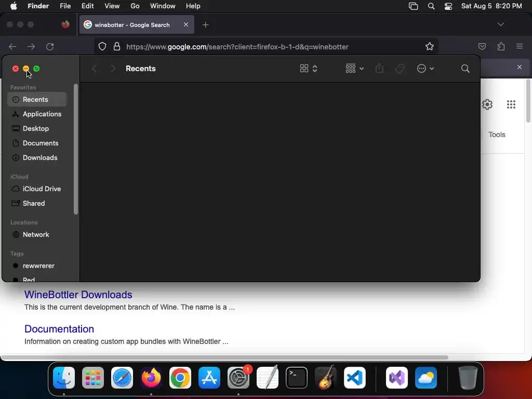Open Finder from the Dock

coord(64,378)
